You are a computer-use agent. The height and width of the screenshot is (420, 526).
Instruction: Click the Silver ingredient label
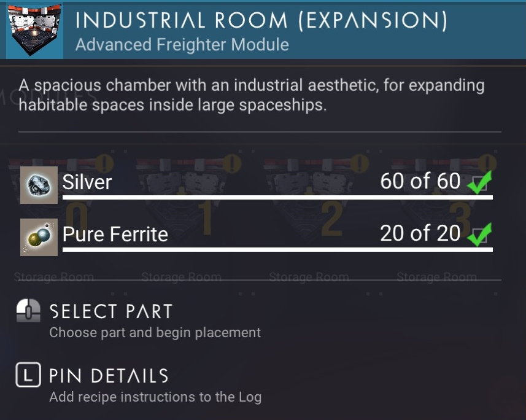coord(87,182)
